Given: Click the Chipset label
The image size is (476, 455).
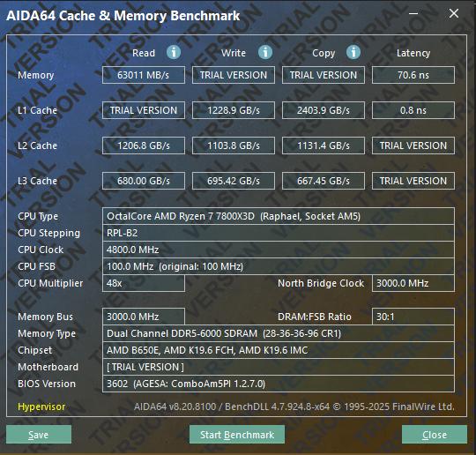Looking at the screenshot, I should click(x=35, y=351).
